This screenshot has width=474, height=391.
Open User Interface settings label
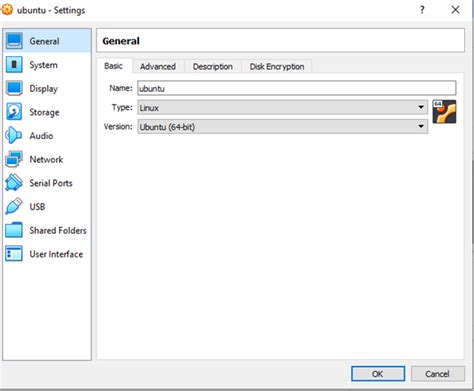56,254
